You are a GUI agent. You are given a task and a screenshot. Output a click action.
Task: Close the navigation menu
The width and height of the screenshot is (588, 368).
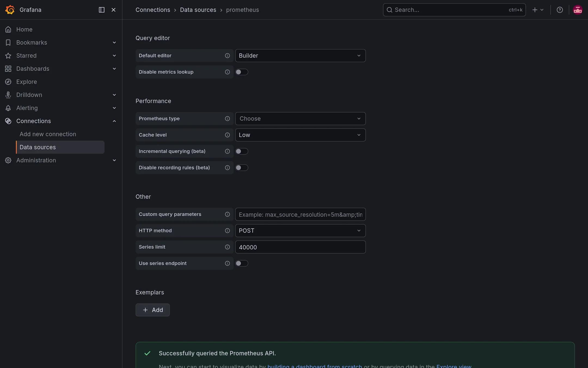click(114, 10)
